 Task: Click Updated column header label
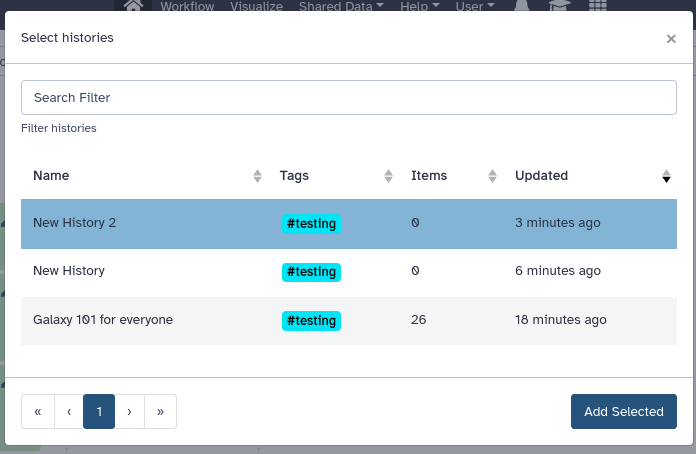pos(542,176)
